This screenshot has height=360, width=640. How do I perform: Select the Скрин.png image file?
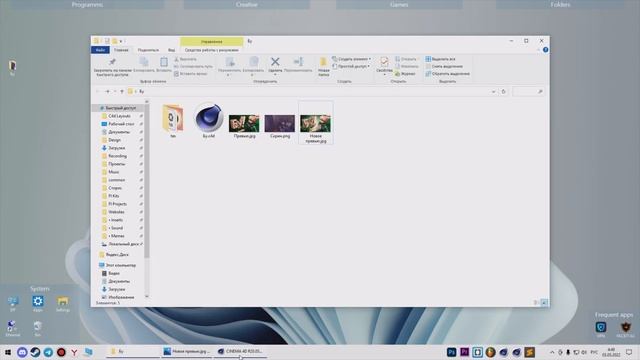pos(280,126)
